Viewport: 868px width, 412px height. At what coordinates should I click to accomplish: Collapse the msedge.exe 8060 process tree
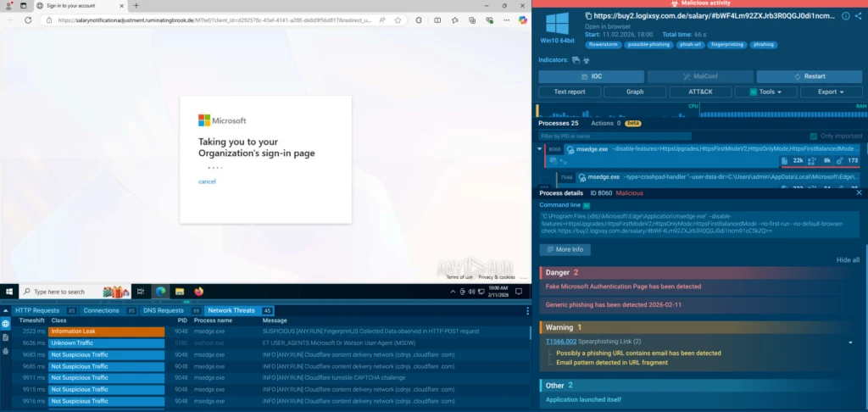coord(541,149)
